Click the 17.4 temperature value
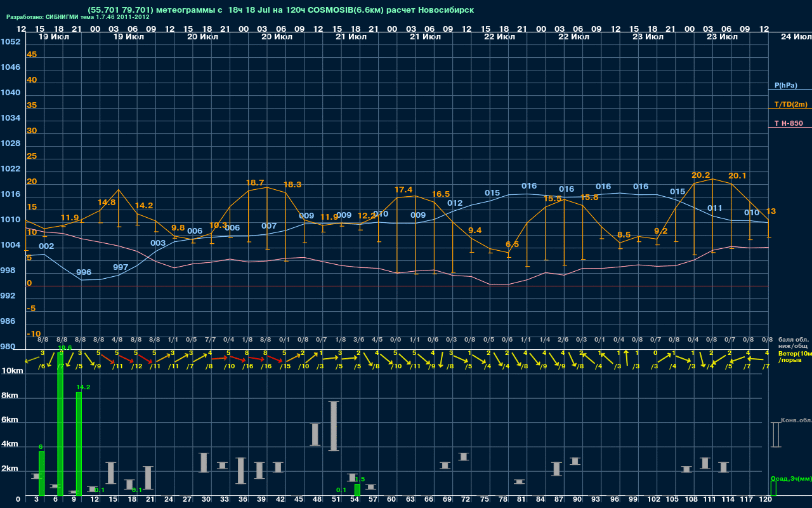 403,190
